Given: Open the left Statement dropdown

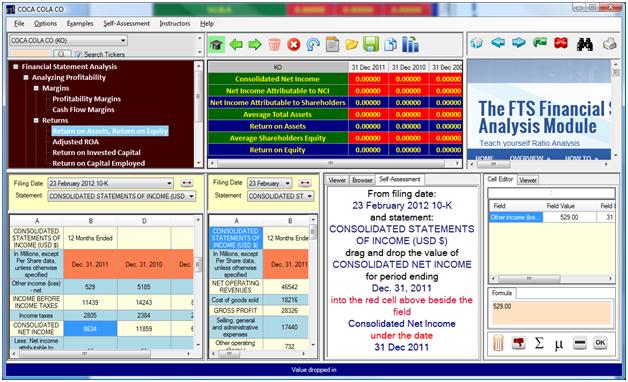Looking at the screenshot, I should (191, 196).
